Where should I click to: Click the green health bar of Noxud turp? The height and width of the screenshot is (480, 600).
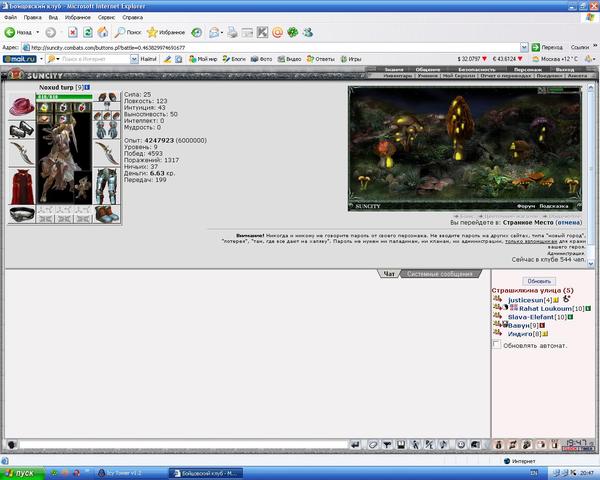64,97
